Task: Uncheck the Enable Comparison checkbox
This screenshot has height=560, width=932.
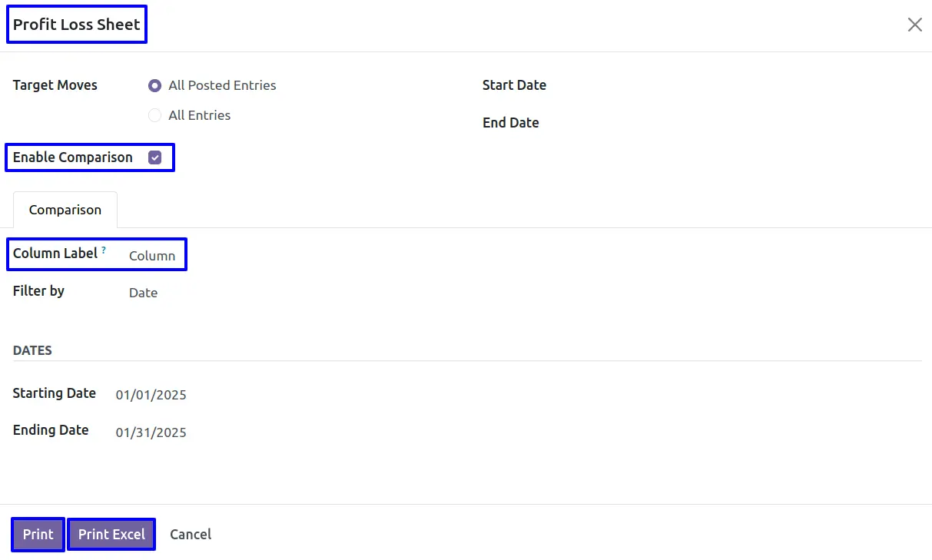Action: click(155, 157)
